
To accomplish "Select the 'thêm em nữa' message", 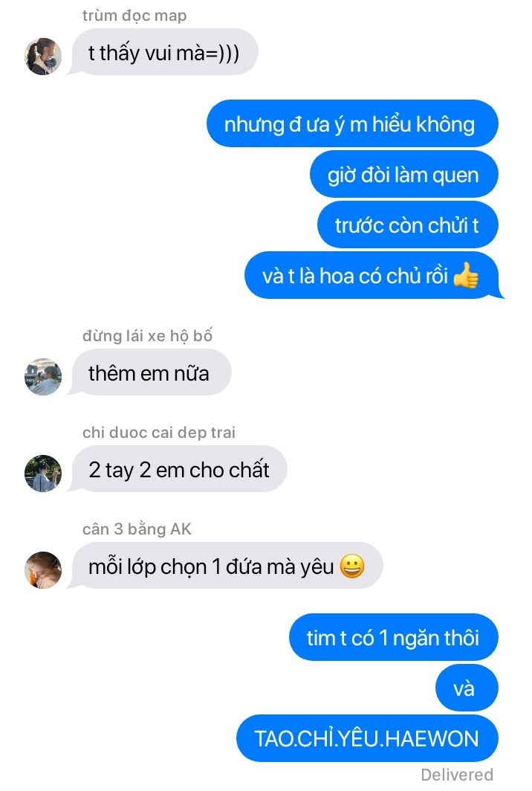I will [x=151, y=372].
